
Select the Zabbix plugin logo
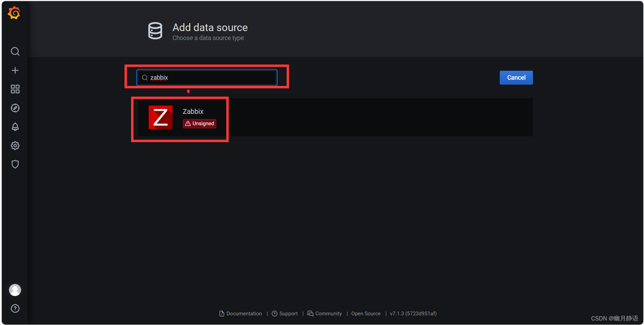tap(160, 117)
